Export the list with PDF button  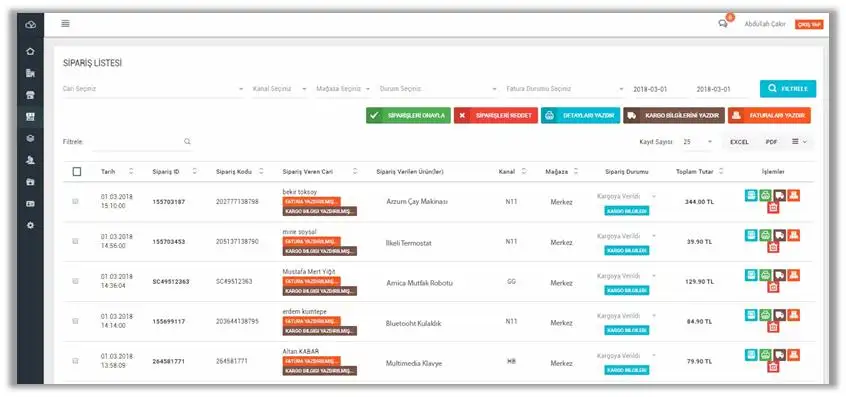tap(772, 142)
